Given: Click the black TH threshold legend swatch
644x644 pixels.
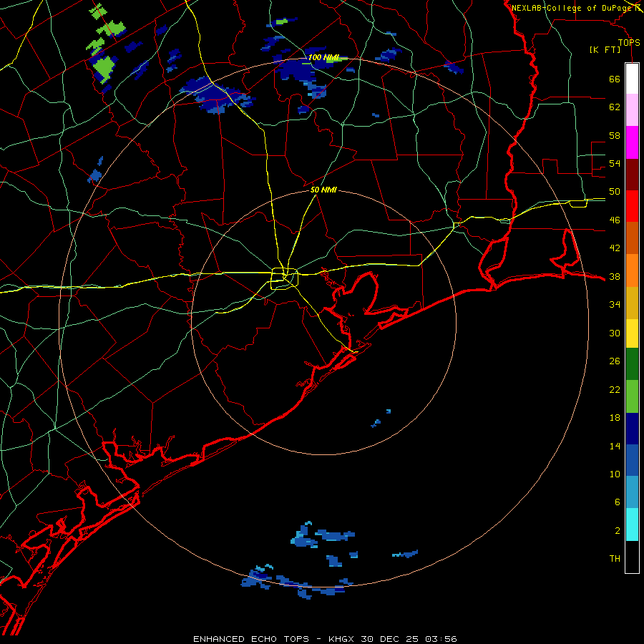Looking at the screenshot, I should coord(632,557).
